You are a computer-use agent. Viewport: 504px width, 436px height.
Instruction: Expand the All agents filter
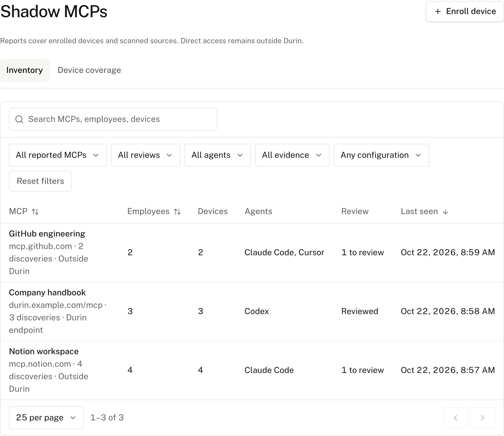click(x=218, y=155)
